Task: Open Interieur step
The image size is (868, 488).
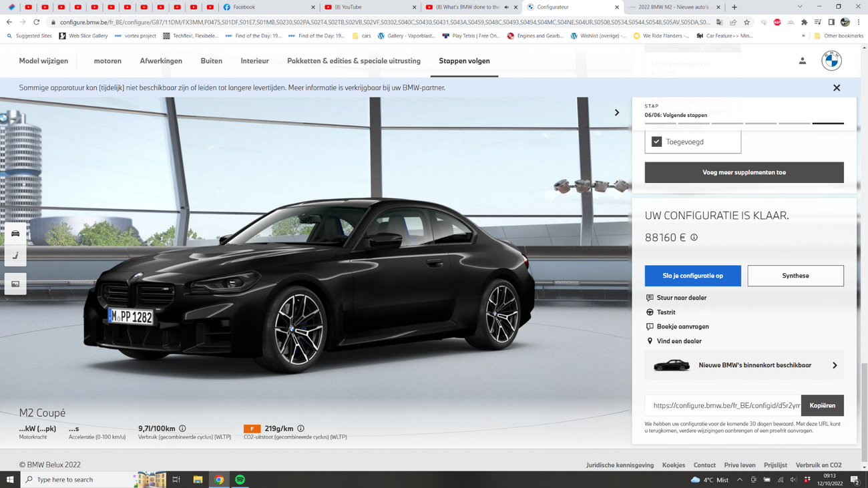Action: tap(255, 61)
